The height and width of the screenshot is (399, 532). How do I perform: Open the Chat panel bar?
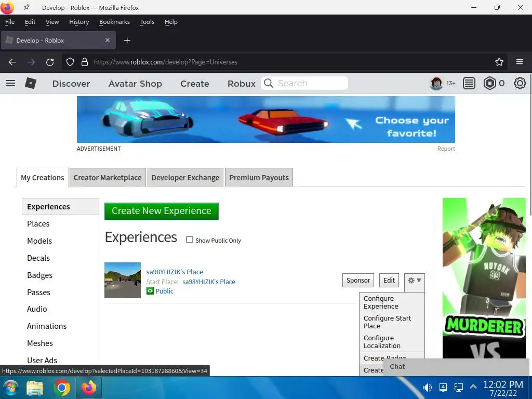(456, 366)
